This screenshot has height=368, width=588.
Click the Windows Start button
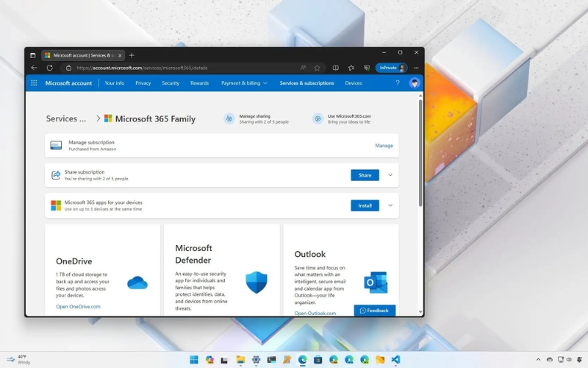point(194,359)
